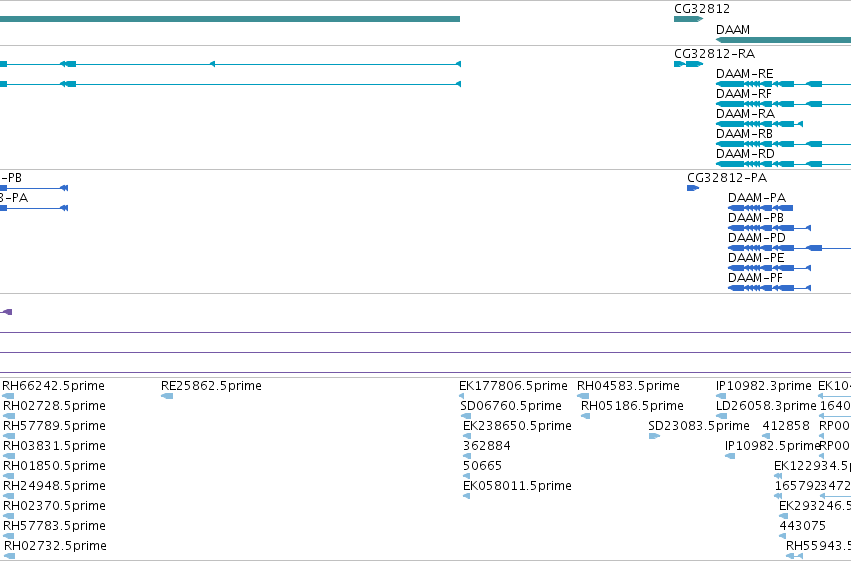
Task: Click the DAAM-PE protein label
Action: pyautogui.click(x=756, y=258)
